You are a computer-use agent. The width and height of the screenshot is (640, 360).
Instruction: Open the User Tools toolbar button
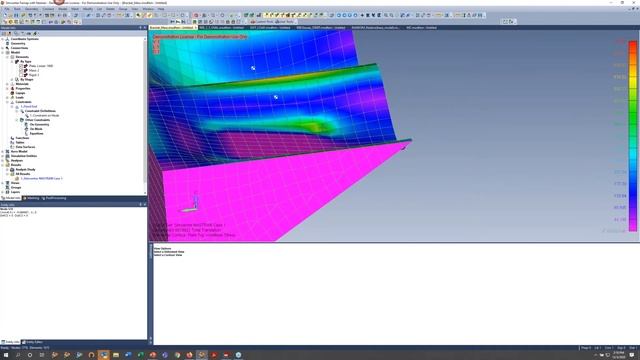click(x=284, y=21)
